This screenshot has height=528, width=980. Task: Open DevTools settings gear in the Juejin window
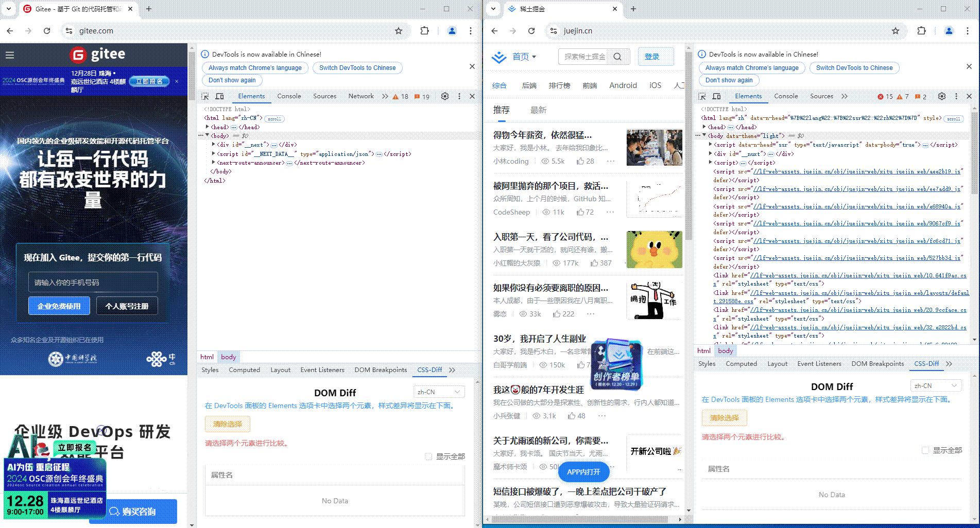[942, 96]
